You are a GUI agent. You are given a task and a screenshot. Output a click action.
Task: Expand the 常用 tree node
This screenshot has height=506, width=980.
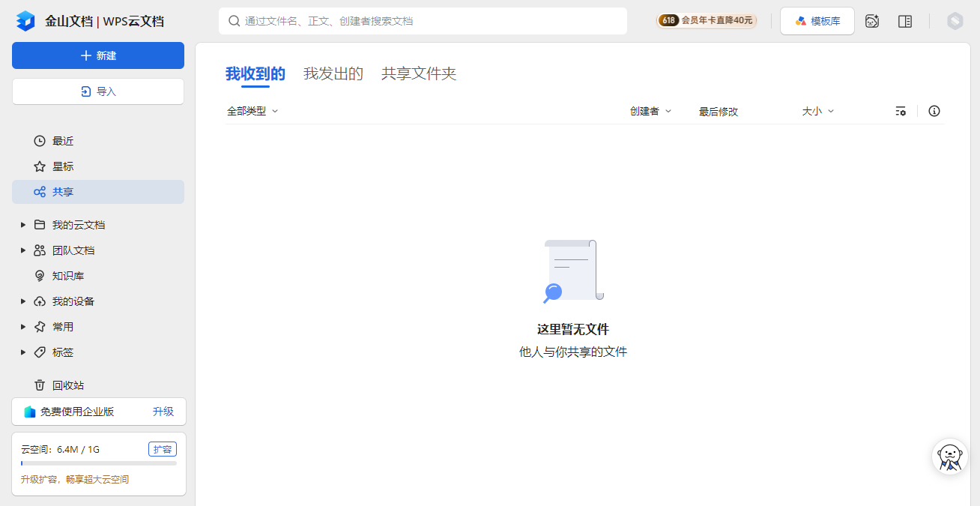click(23, 327)
